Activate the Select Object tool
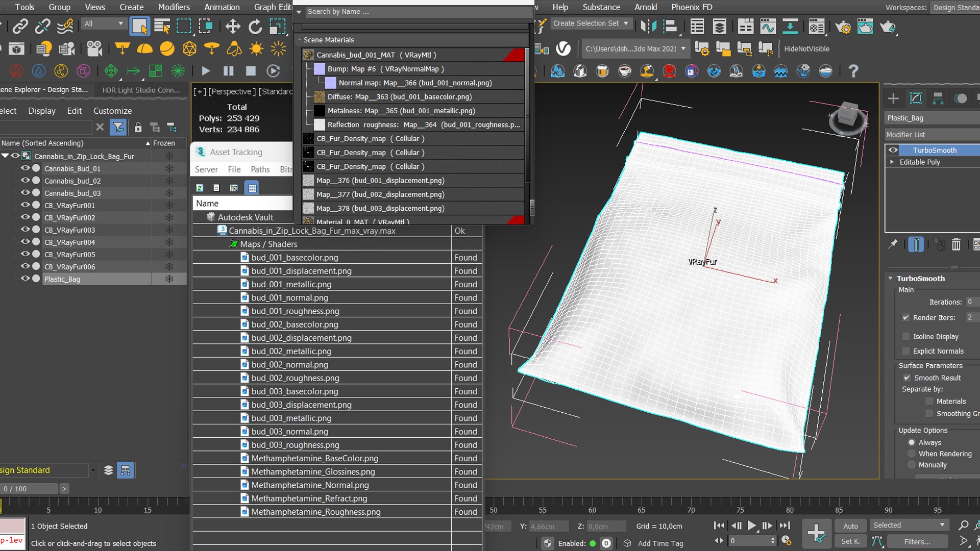Screen dimensions: 980x551 pos(139,26)
